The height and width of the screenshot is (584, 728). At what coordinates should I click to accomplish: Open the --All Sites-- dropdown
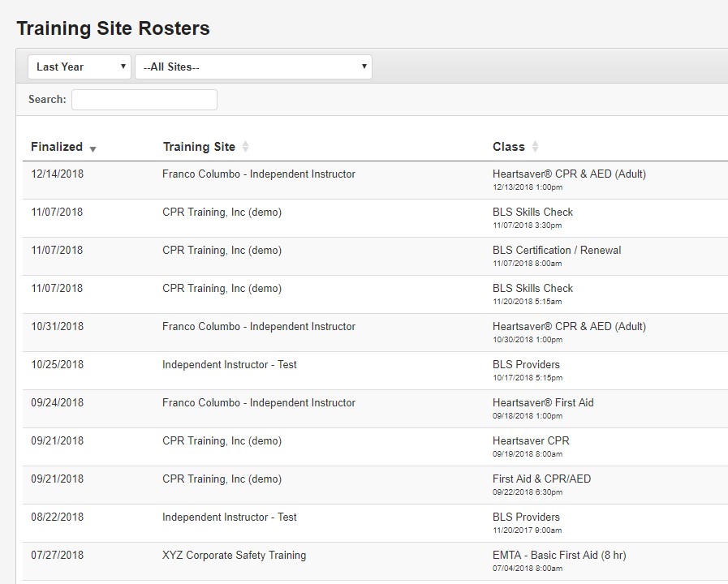tap(253, 67)
